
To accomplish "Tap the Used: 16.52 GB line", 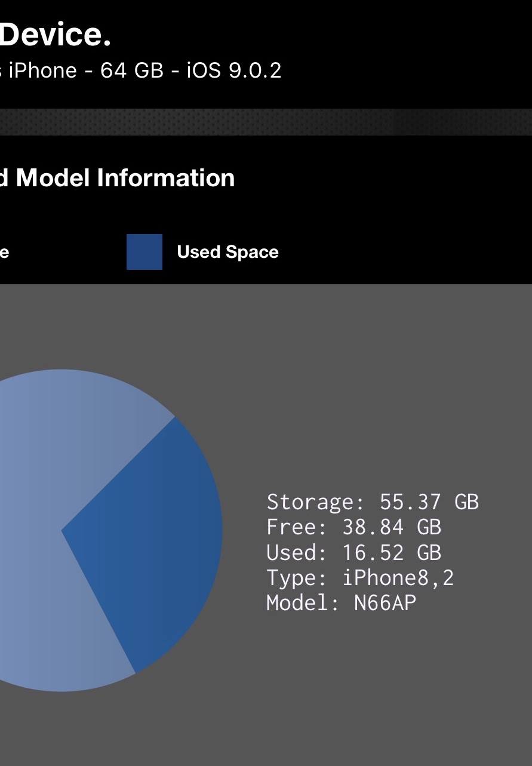I will click(x=353, y=553).
